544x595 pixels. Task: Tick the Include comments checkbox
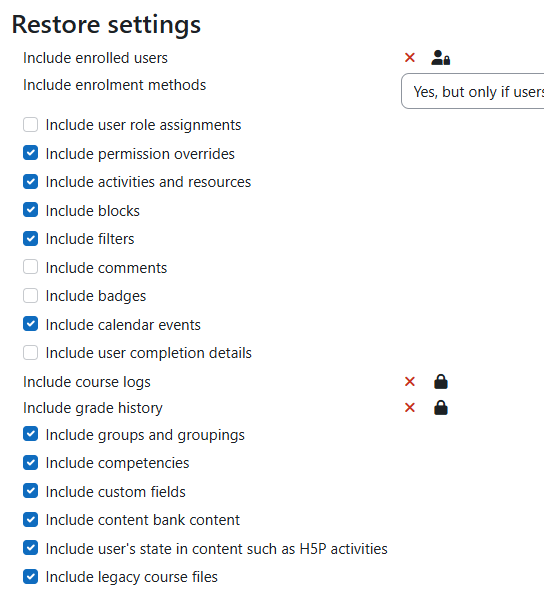tap(30, 267)
